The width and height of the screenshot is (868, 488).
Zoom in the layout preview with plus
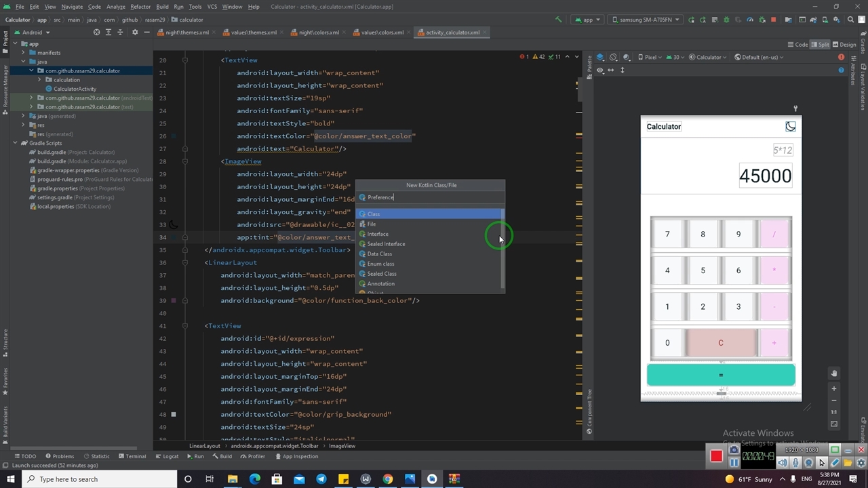(x=834, y=388)
